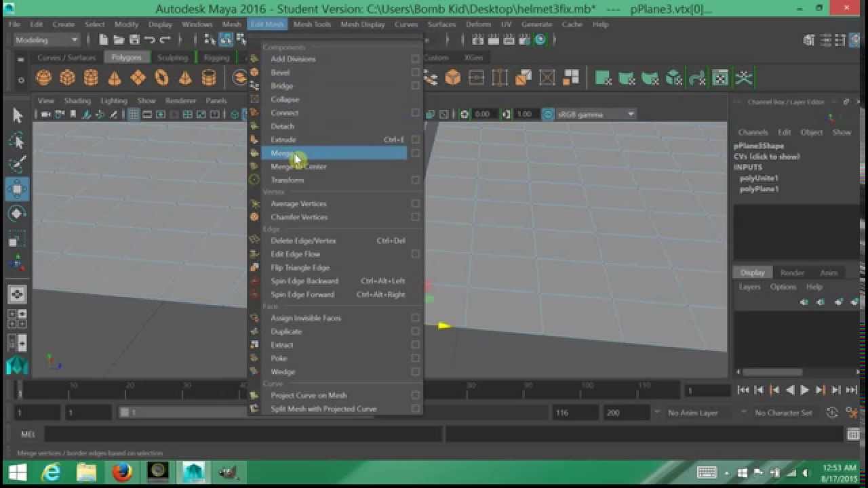Choose the Lasso select tool
The image size is (868, 488).
(18, 141)
